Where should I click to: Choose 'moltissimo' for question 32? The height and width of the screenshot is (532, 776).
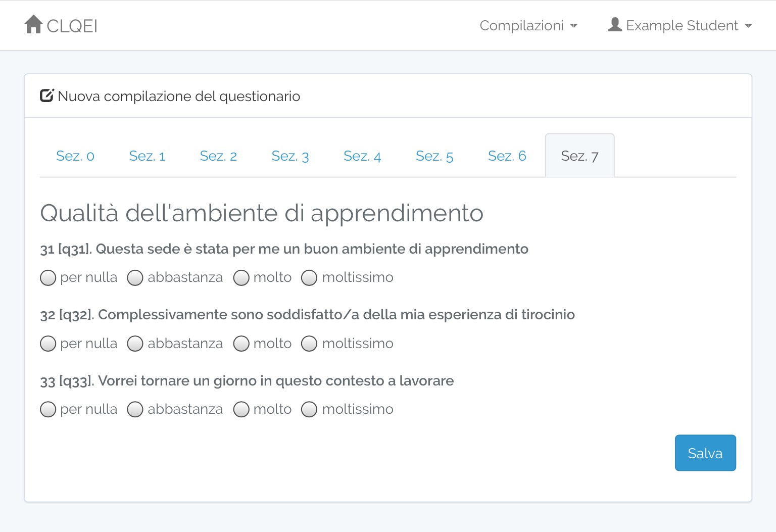click(x=309, y=344)
